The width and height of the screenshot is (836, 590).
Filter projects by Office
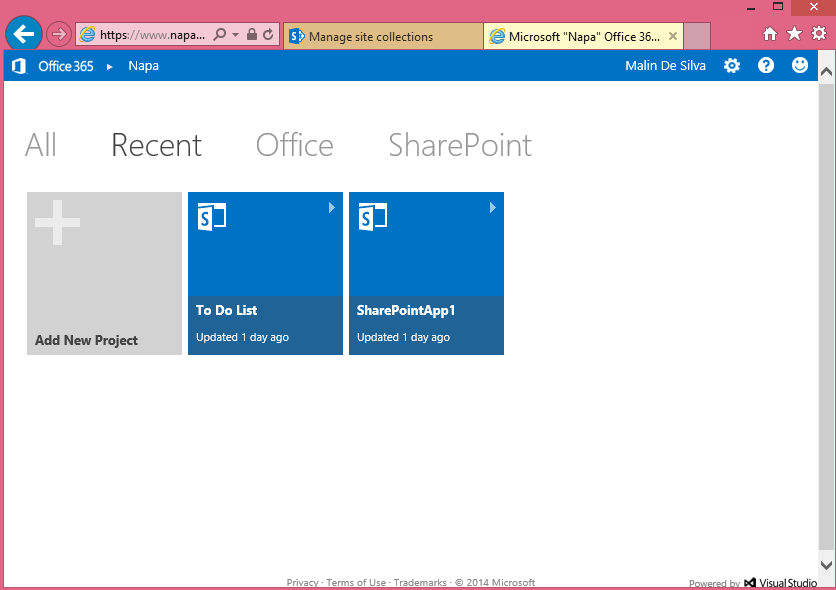point(294,145)
